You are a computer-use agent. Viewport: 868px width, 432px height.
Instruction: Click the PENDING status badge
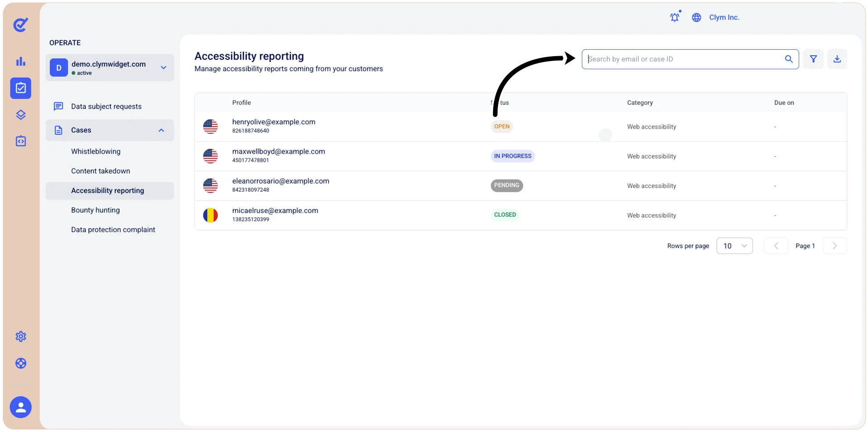tap(507, 185)
